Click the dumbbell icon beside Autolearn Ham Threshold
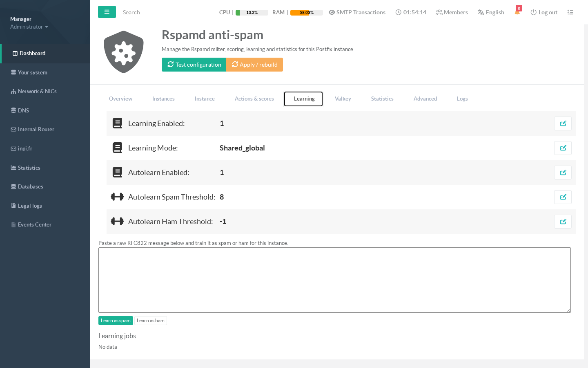The image size is (588, 368). [117, 221]
